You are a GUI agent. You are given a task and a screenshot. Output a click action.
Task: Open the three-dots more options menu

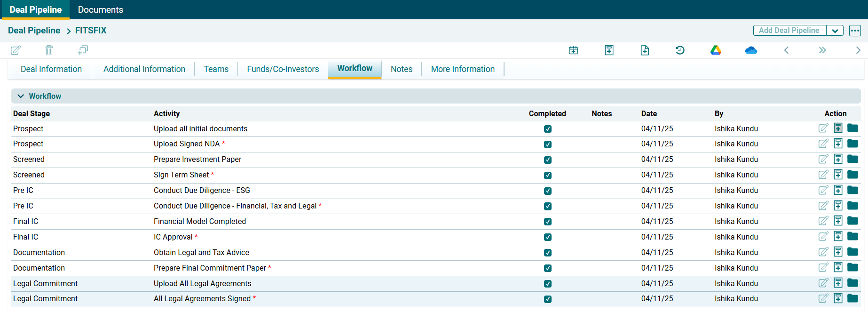click(x=855, y=31)
